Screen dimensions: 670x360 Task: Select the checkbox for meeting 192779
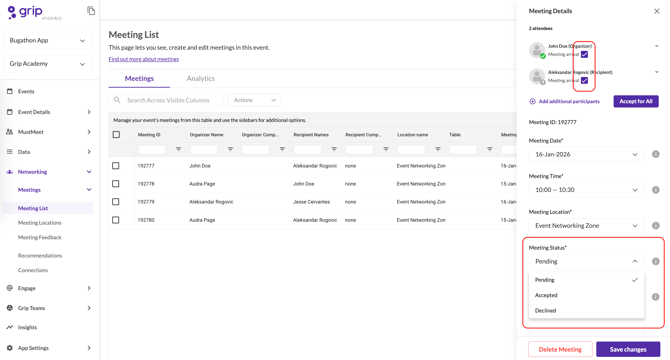tap(116, 202)
